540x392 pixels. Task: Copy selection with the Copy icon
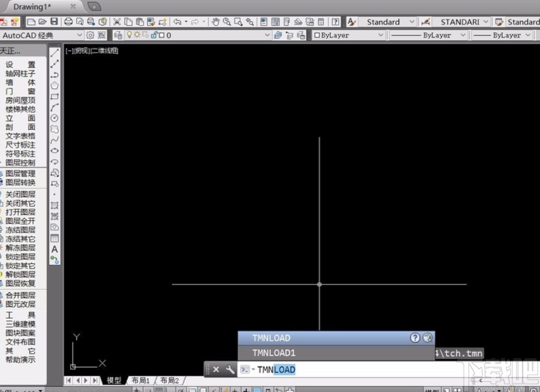[129, 22]
